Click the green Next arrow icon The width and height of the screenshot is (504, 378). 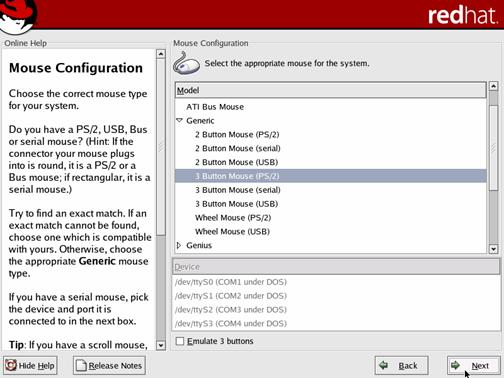[455, 365]
